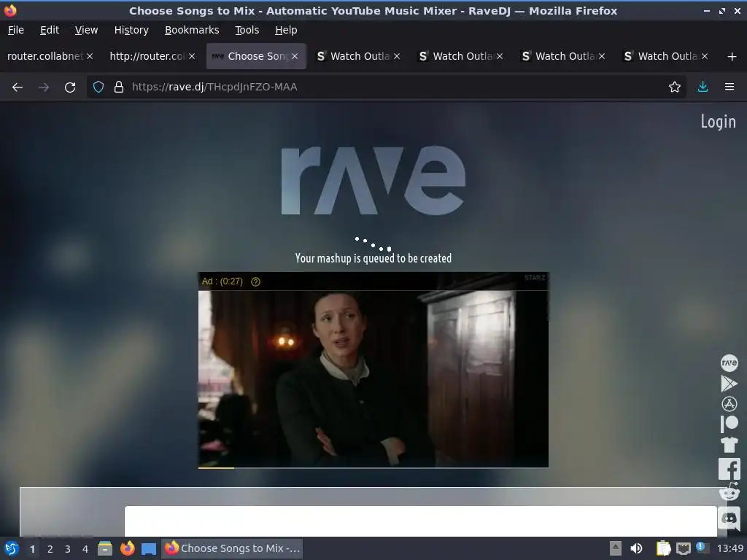The height and width of the screenshot is (560, 747).
Task: Open the Facebook icon link
Action: coord(729,469)
